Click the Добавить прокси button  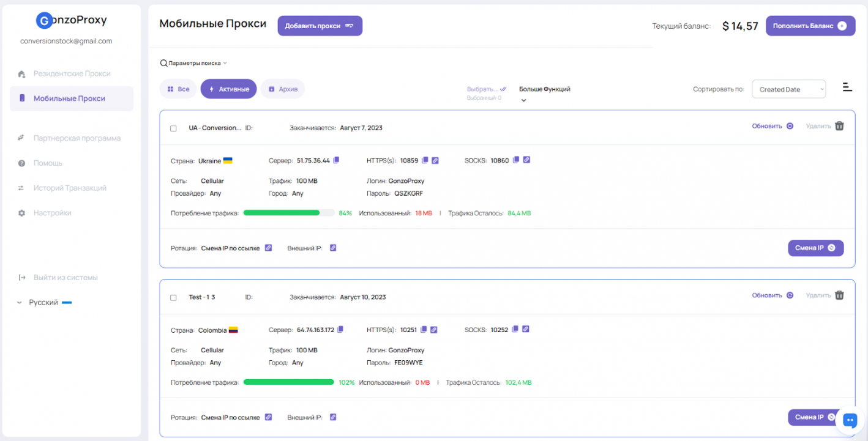pyautogui.click(x=320, y=26)
